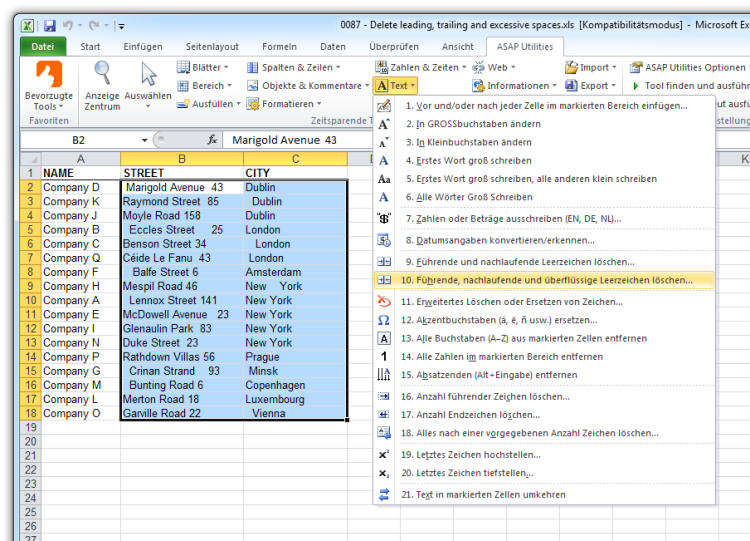Choose In Kleinbuchstaben ändern menu entry
This screenshot has width=750, height=541.
[544, 143]
